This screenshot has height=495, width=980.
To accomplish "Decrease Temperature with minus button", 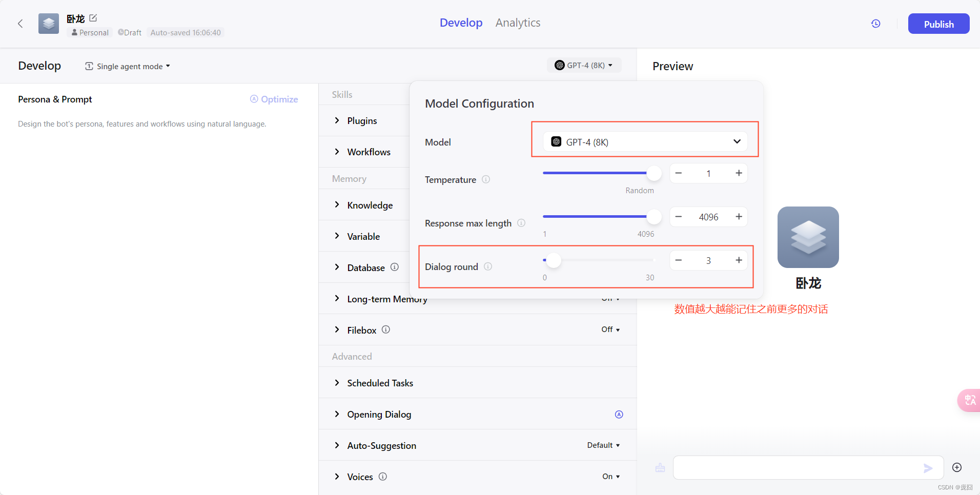I will click(679, 173).
